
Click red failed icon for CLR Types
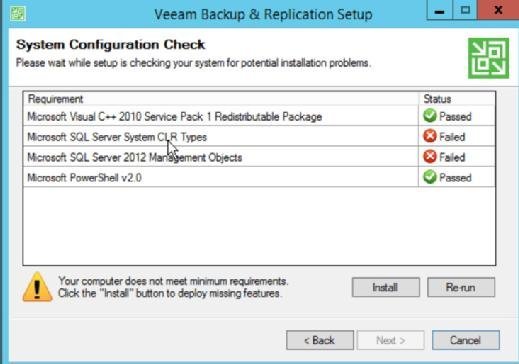tap(430, 136)
